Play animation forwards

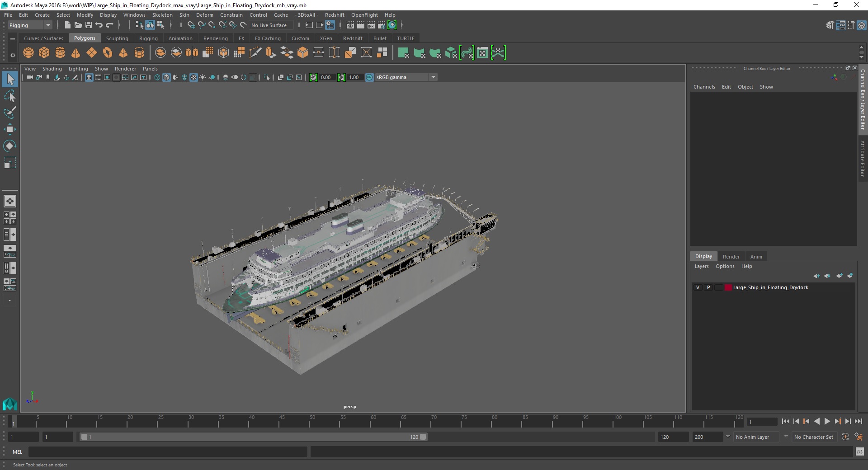point(827,421)
